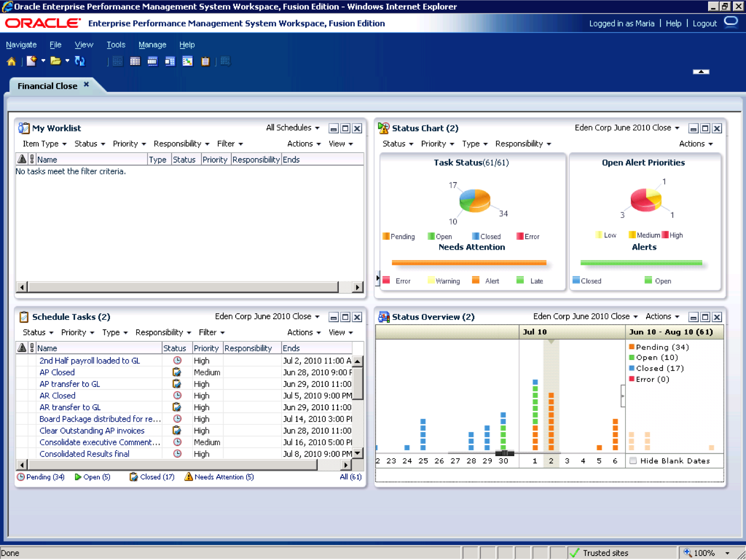This screenshot has width=746, height=560.
Task: Collapse toolbar using the up arrow handle
Action: 701,72
